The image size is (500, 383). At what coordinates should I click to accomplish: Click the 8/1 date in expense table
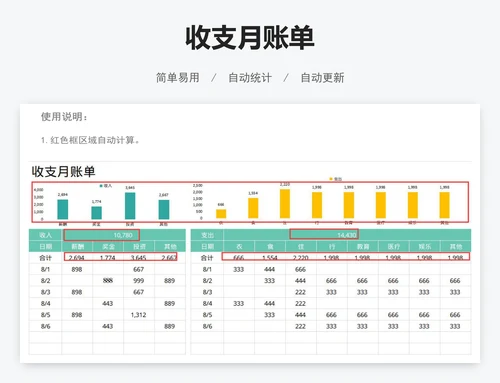tap(207, 269)
